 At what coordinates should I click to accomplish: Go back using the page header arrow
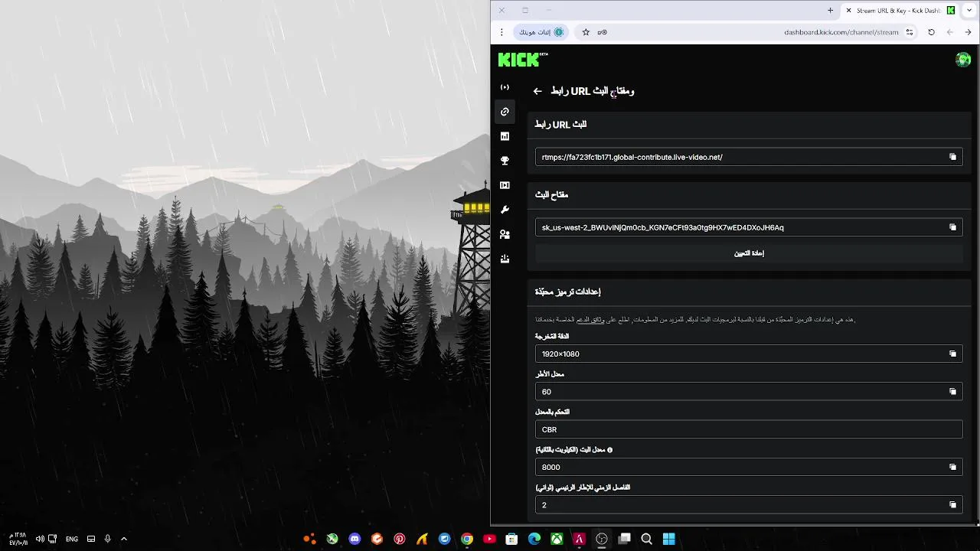coord(537,91)
